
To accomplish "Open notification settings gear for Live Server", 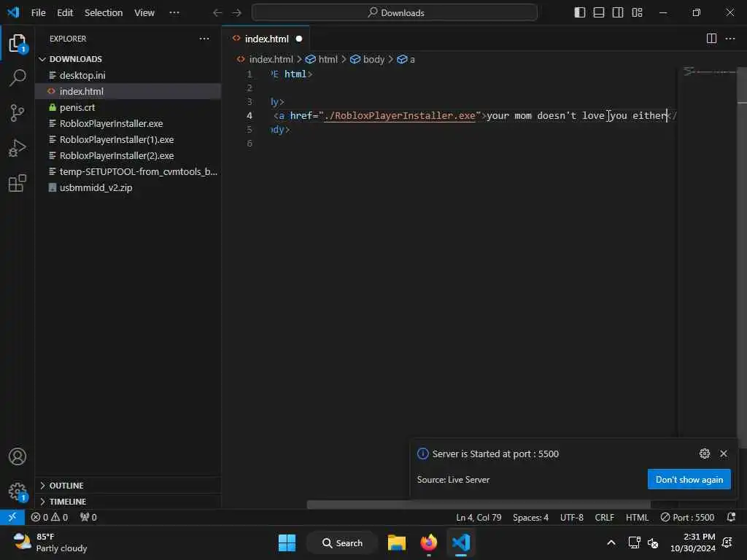I will click(705, 454).
